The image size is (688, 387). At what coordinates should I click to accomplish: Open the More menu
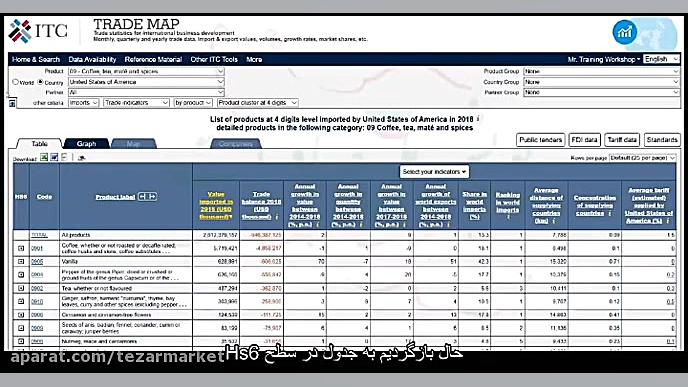click(254, 59)
